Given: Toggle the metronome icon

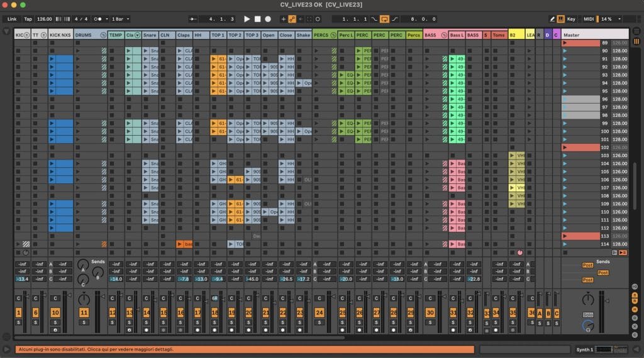Looking at the screenshot, I should 97,19.
